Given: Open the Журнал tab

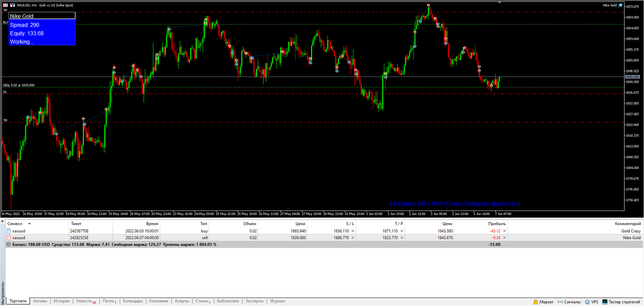Looking at the screenshot, I should 278,301.
